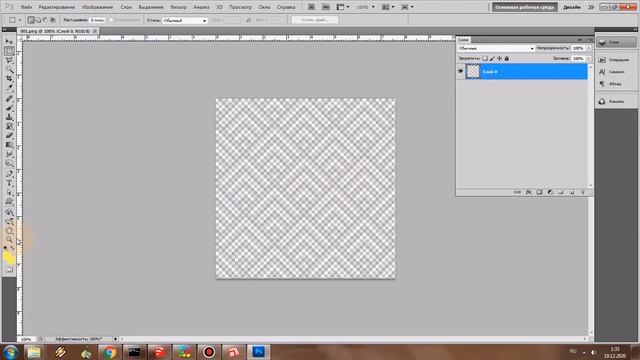Viewport: 640px width, 360px height.
Task: Open the layer opacity slider arrow
Action: (589, 48)
